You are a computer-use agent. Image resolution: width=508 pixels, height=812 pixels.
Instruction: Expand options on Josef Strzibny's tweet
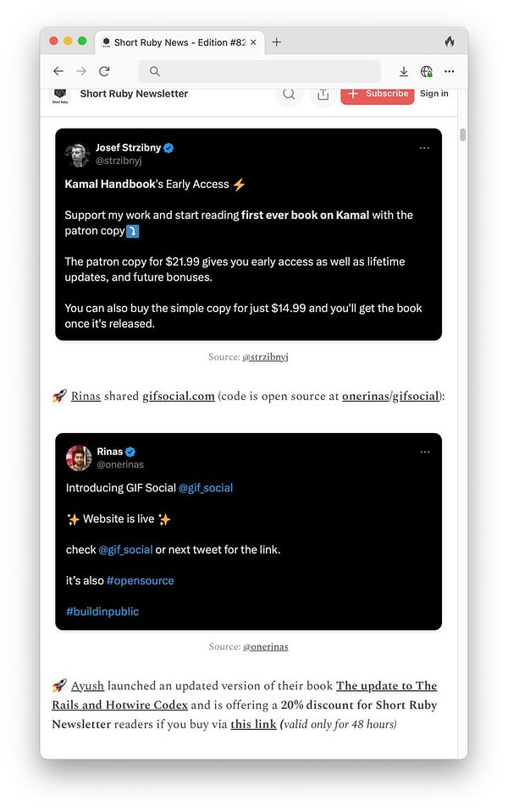(x=424, y=148)
